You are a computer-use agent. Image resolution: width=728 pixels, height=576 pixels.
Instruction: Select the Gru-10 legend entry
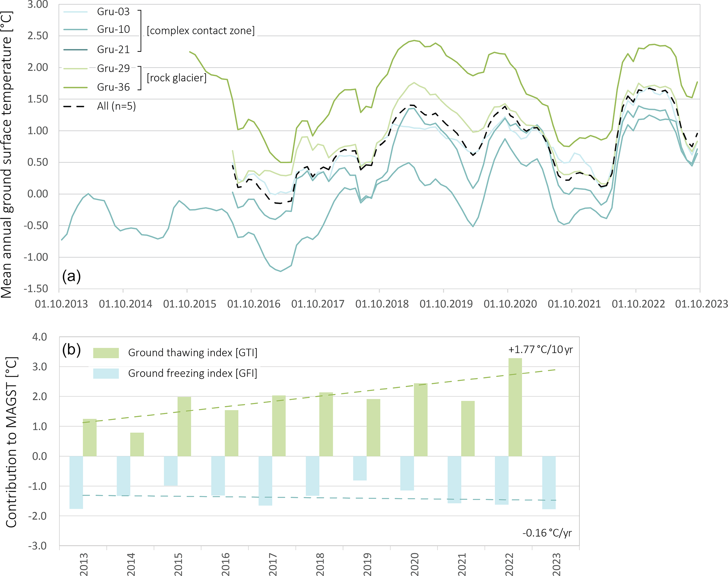coord(113,29)
